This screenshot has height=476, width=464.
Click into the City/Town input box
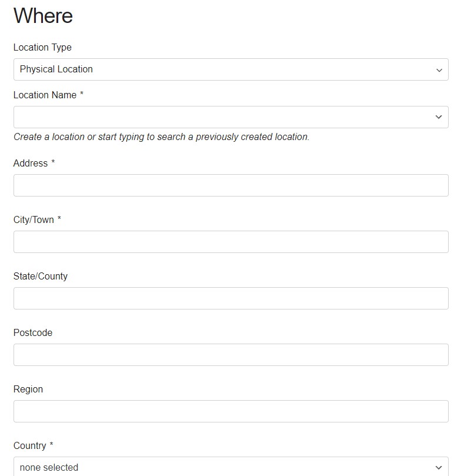(x=231, y=242)
